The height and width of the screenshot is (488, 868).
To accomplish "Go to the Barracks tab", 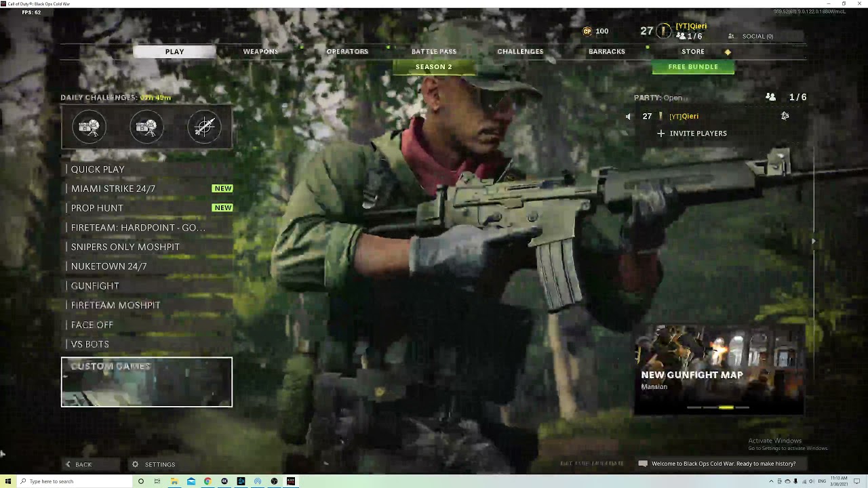I will [607, 52].
